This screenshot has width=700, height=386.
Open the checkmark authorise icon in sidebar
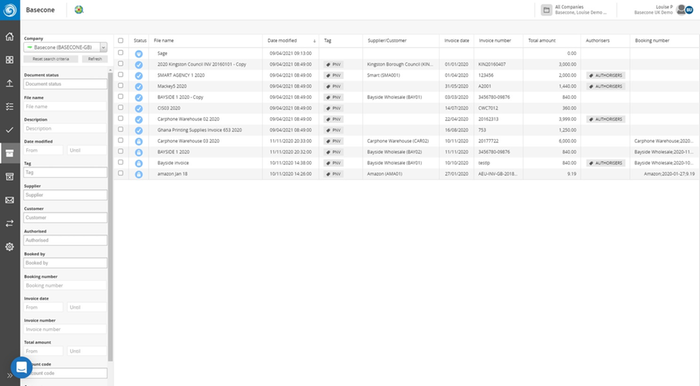9,130
